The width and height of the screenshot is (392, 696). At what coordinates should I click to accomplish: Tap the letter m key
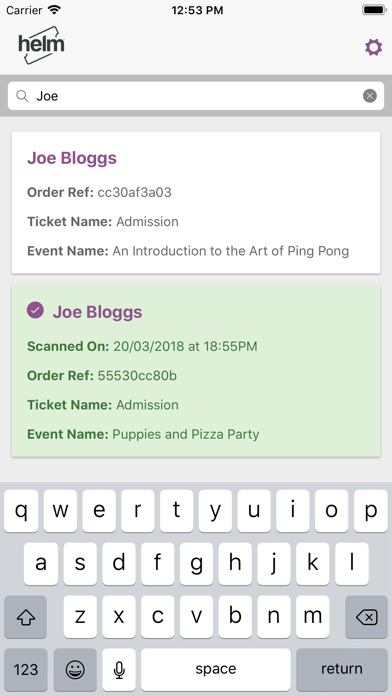click(313, 617)
